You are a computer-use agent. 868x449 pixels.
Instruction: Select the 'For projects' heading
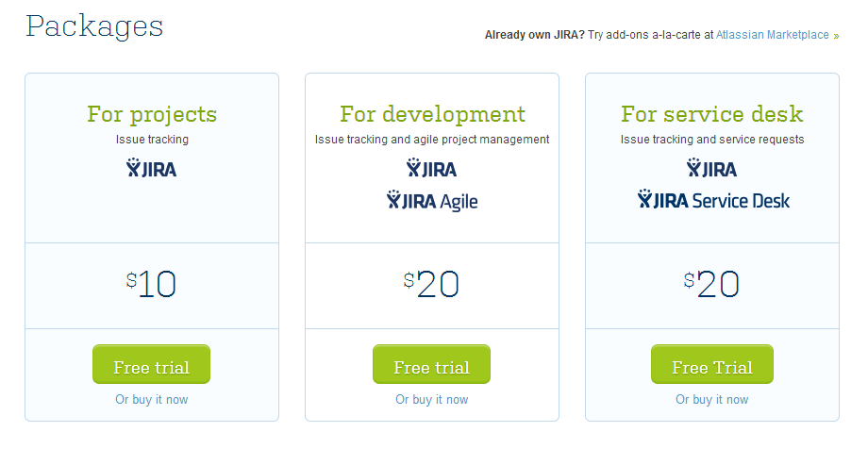click(x=152, y=114)
